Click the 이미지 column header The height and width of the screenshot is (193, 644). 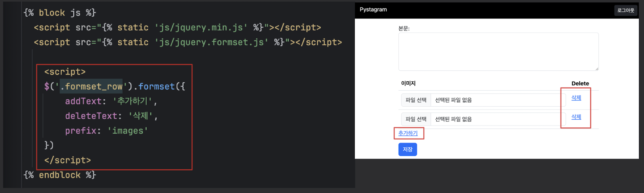point(408,83)
